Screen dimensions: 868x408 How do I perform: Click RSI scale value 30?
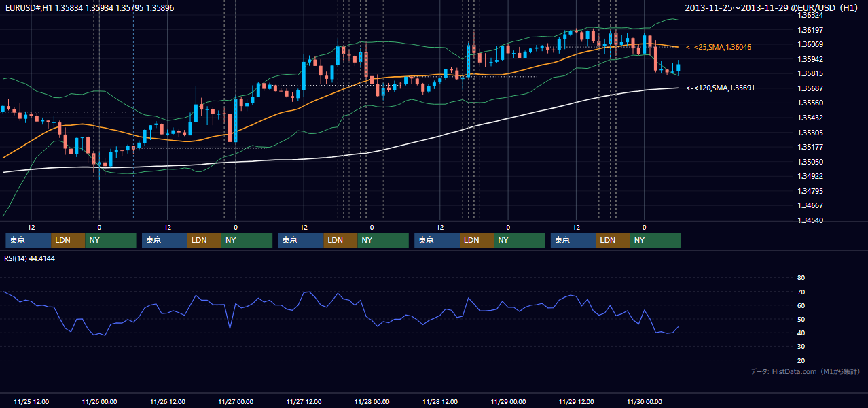801,347
